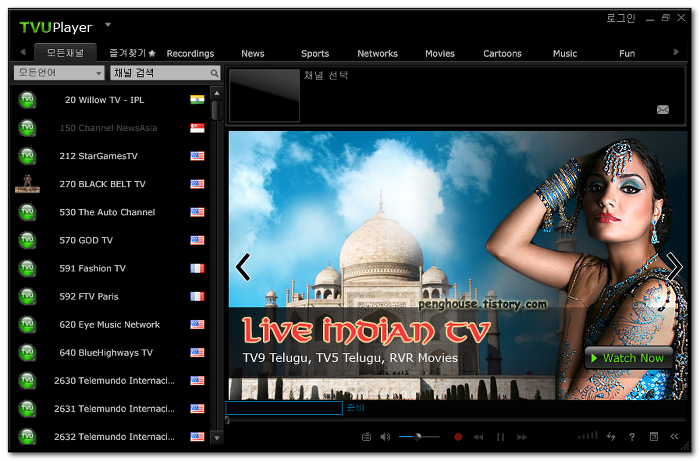Click TVU icon beside GOD TV
Screen dimensions: 700x461
coord(27,240)
